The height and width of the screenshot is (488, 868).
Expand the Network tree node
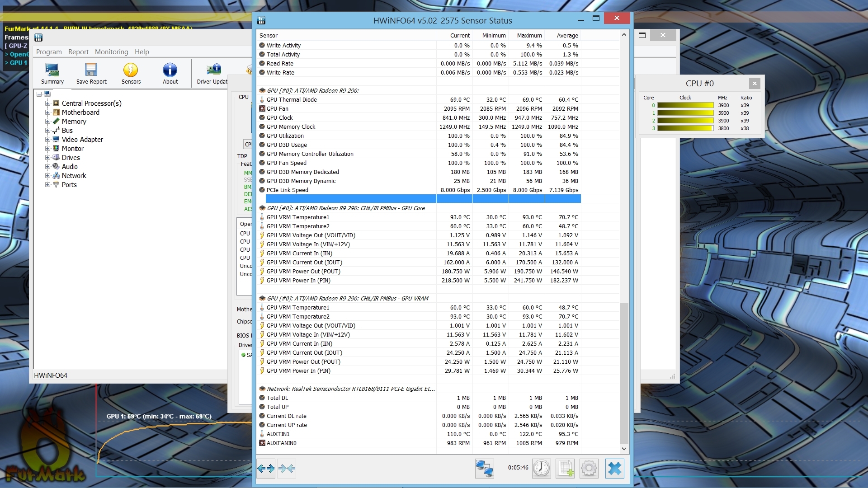click(47, 176)
